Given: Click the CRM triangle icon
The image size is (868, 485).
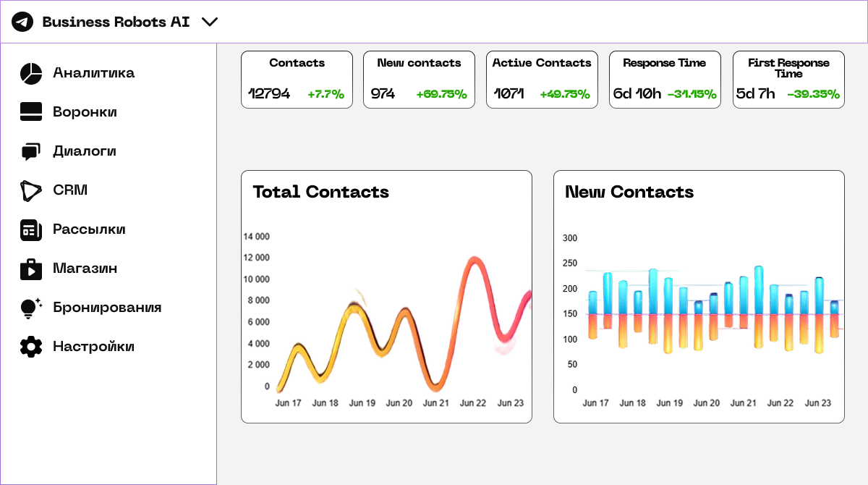Looking at the screenshot, I should click(31, 190).
